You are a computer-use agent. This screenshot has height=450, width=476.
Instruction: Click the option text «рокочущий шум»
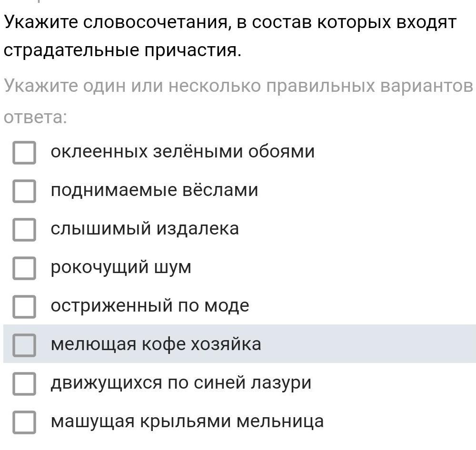tap(121, 267)
